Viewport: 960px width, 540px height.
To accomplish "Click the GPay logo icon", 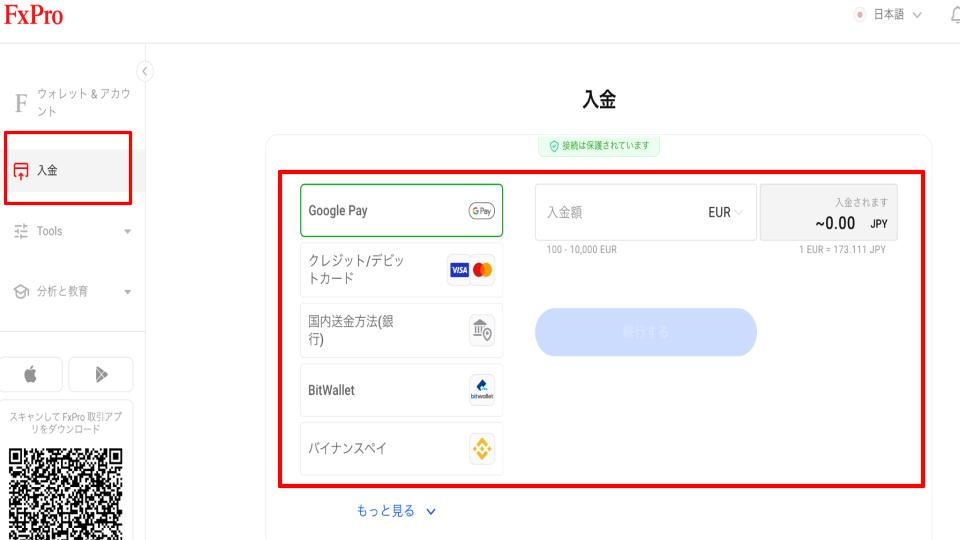I will click(482, 211).
